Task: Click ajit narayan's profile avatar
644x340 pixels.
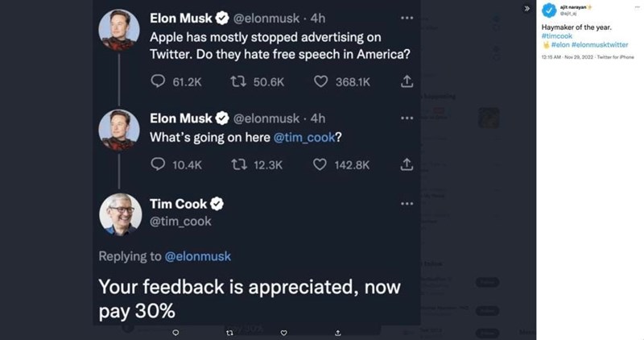Action: (x=547, y=10)
